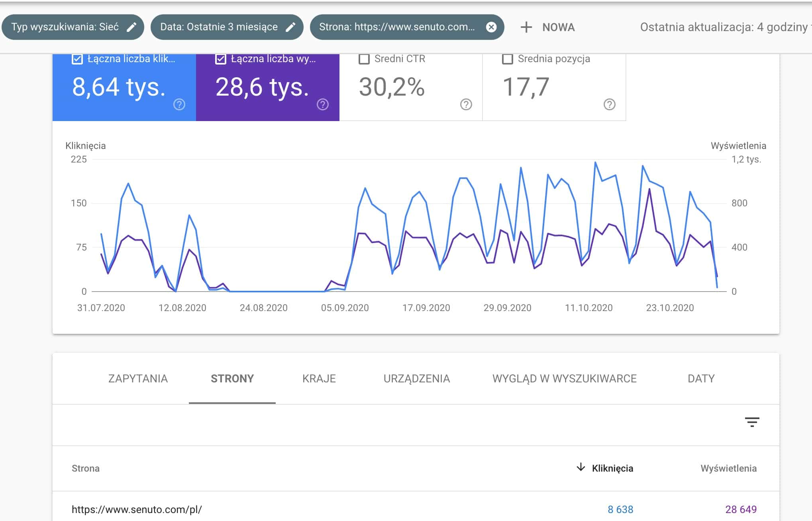Viewport: 812px width, 521px height.
Task: Go to the DATY tab
Action: point(701,378)
